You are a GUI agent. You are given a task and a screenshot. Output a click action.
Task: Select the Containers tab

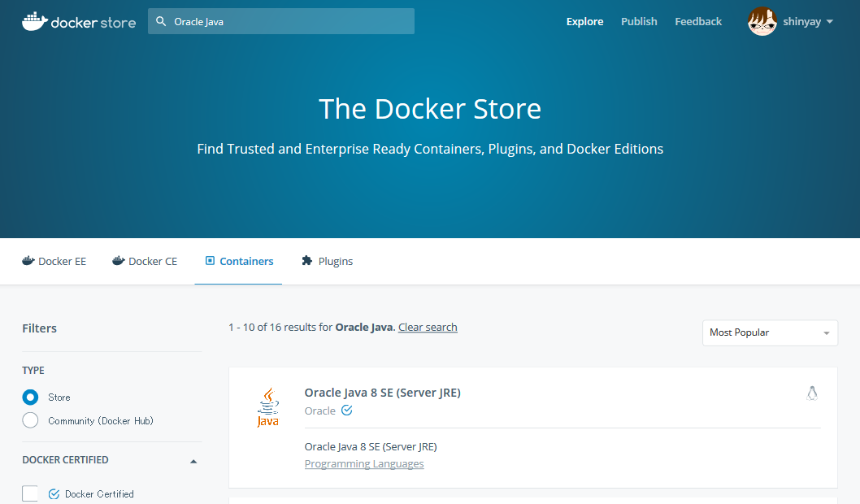(239, 261)
